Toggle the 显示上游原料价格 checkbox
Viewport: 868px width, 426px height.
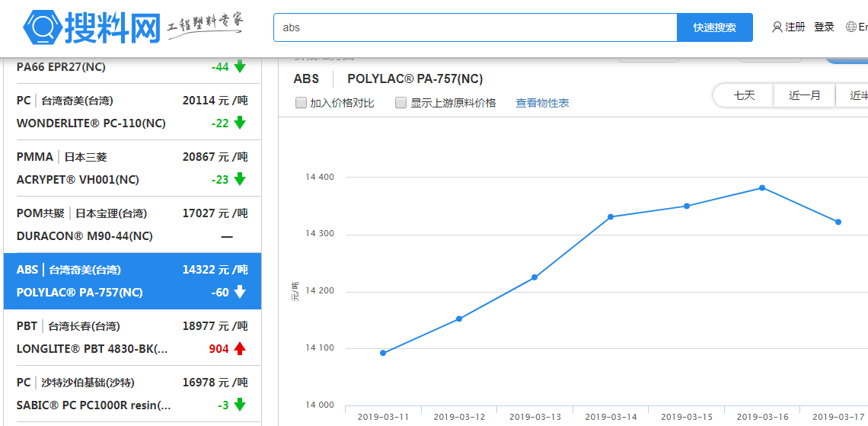(x=400, y=103)
